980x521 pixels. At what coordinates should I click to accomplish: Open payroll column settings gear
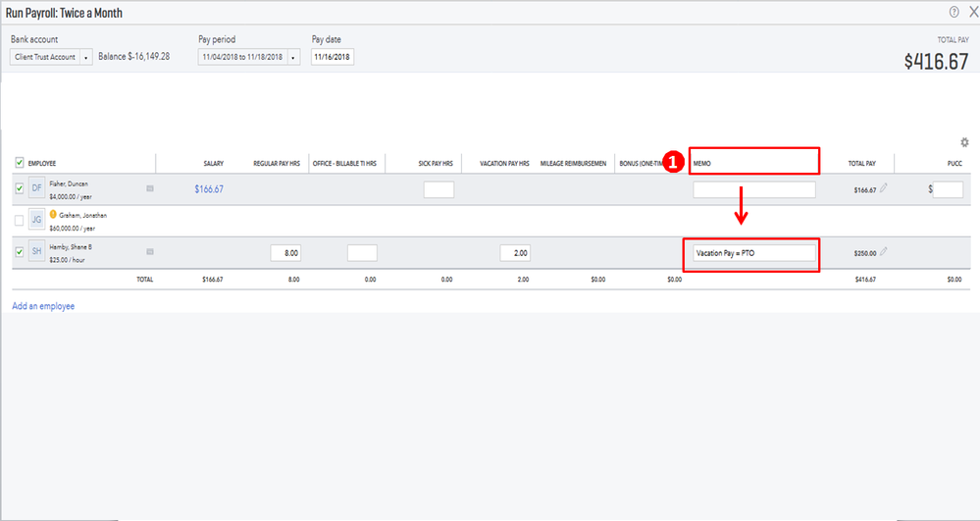[964, 142]
